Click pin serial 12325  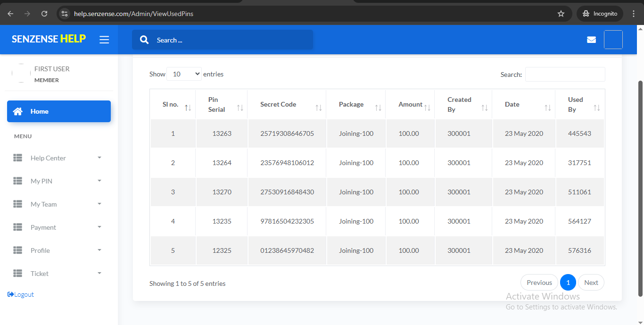(222, 250)
